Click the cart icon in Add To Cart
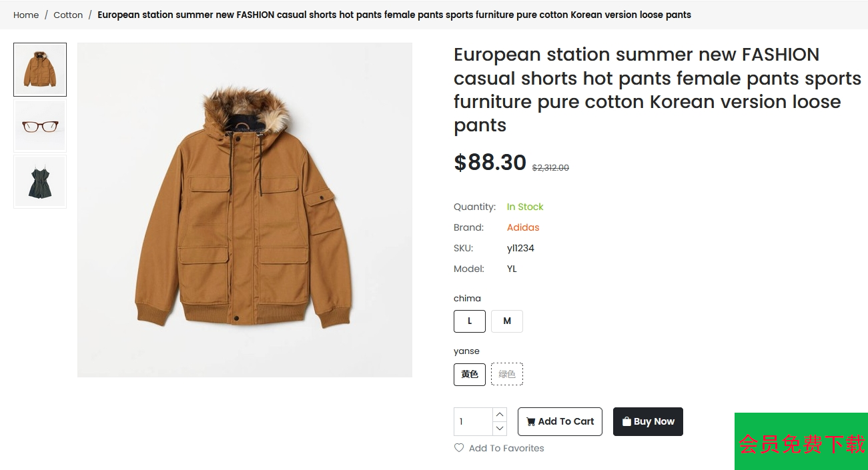 coord(530,421)
